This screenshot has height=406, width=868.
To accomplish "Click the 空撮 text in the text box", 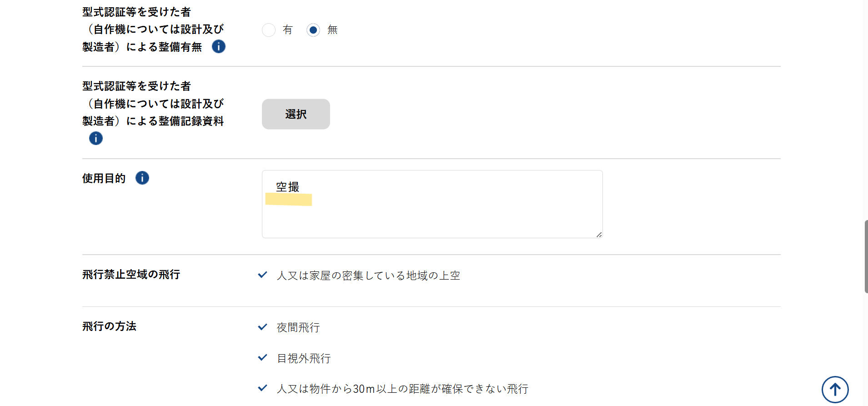I will (287, 187).
